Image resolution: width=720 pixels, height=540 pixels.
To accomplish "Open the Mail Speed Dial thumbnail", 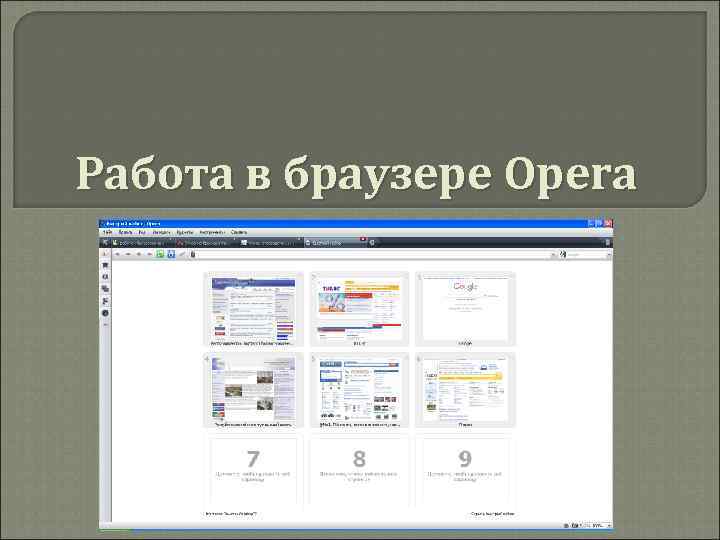I will pyautogui.click(x=359, y=390).
